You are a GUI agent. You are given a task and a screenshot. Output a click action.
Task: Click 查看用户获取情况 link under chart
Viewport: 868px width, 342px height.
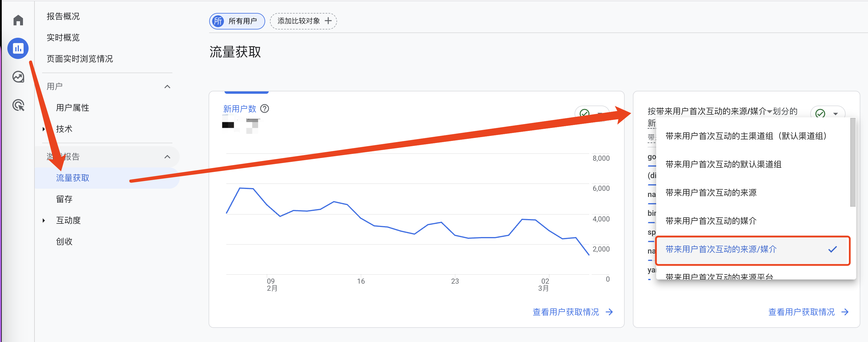click(566, 312)
